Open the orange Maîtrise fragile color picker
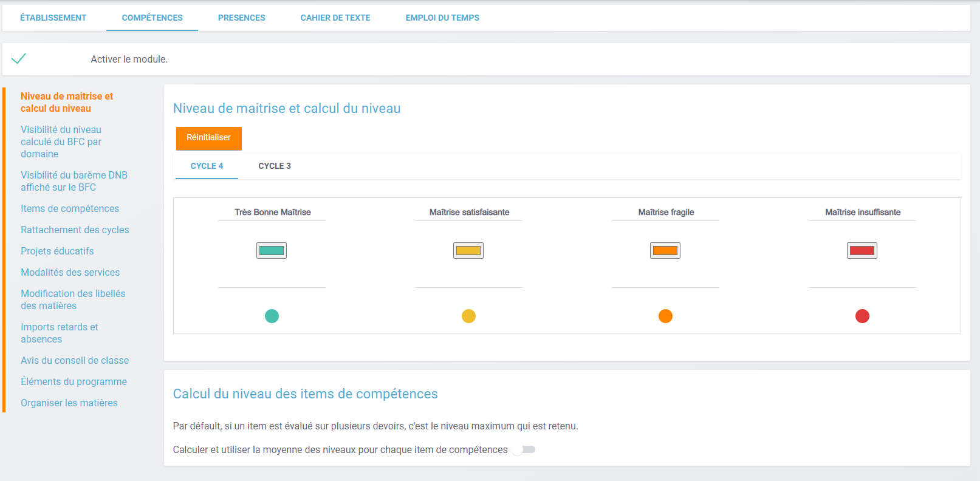Screen dimensions: 980x481 tap(665, 251)
